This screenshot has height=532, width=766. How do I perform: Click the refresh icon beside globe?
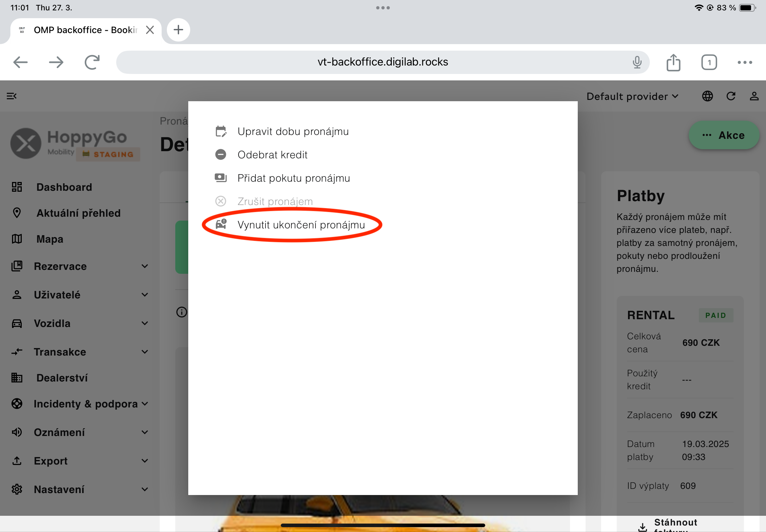coord(731,96)
